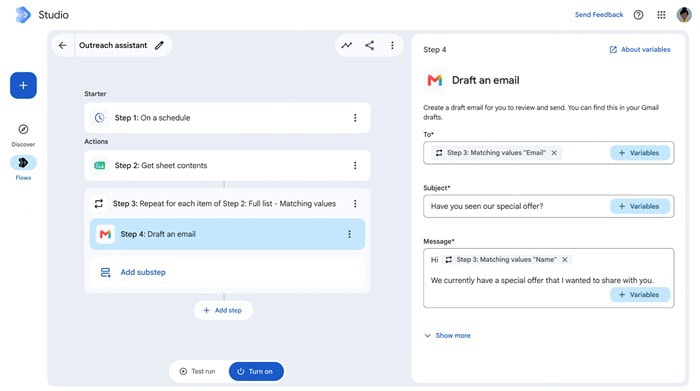Open the activity trend line icon
Image resolution: width=700 pixels, height=391 pixels.
click(x=346, y=45)
